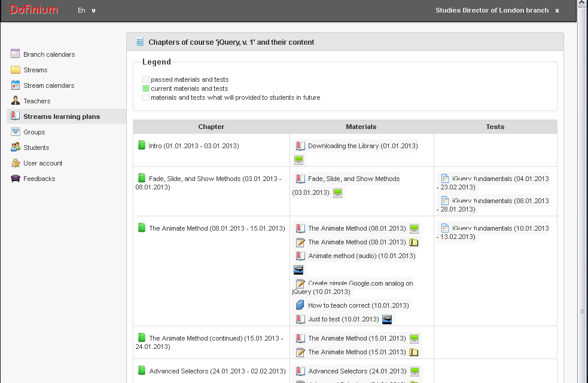Click the User account lock icon

[x=16, y=163]
